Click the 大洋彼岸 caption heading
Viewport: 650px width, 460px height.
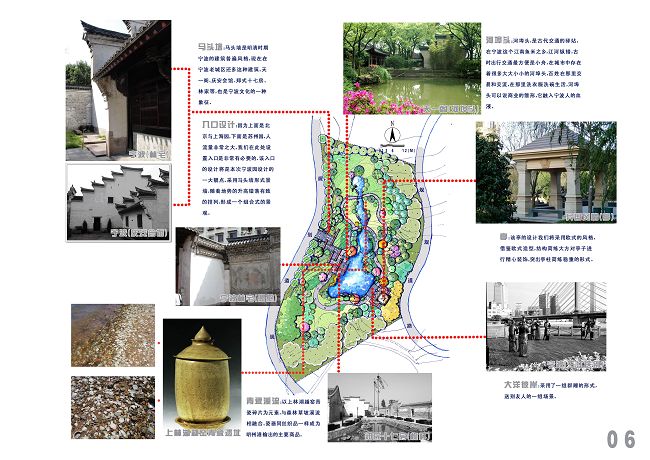(x=512, y=383)
